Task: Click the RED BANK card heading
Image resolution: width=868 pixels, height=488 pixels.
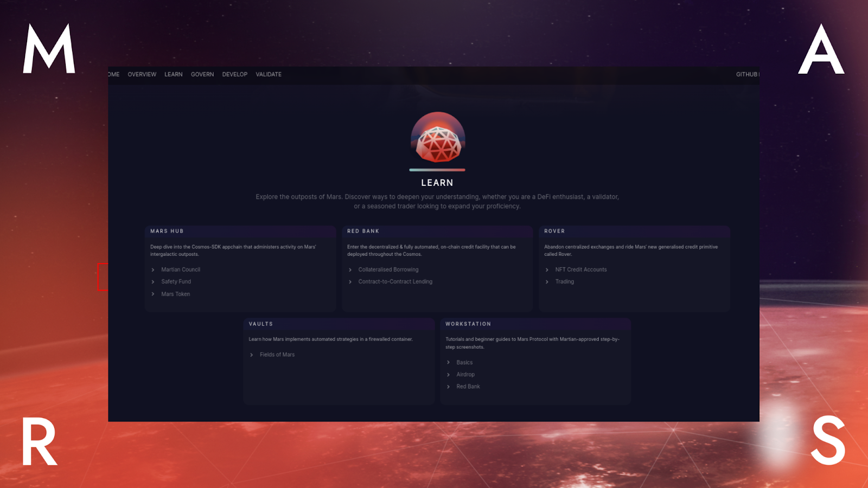Action: tap(363, 231)
